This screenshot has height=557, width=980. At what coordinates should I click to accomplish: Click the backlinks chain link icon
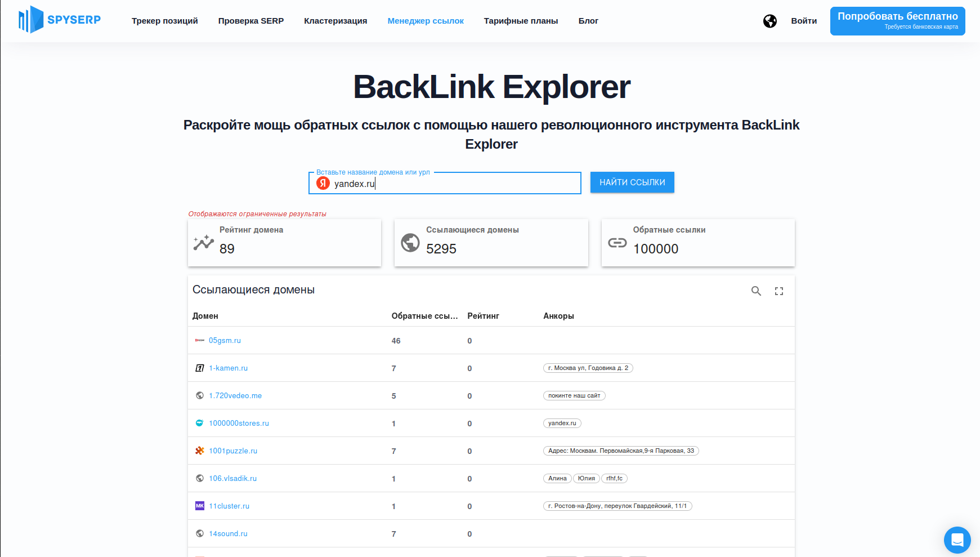pyautogui.click(x=617, y=243)
